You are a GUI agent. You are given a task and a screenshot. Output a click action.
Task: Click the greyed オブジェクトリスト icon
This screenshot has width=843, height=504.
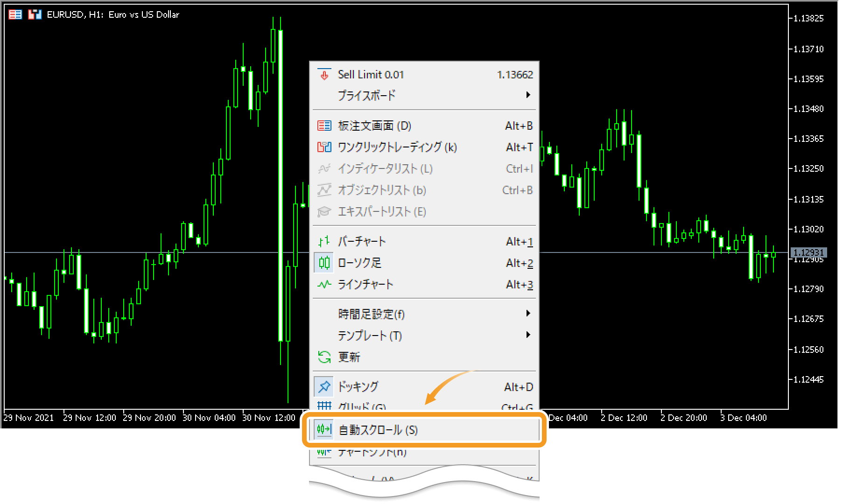point(324,190)
